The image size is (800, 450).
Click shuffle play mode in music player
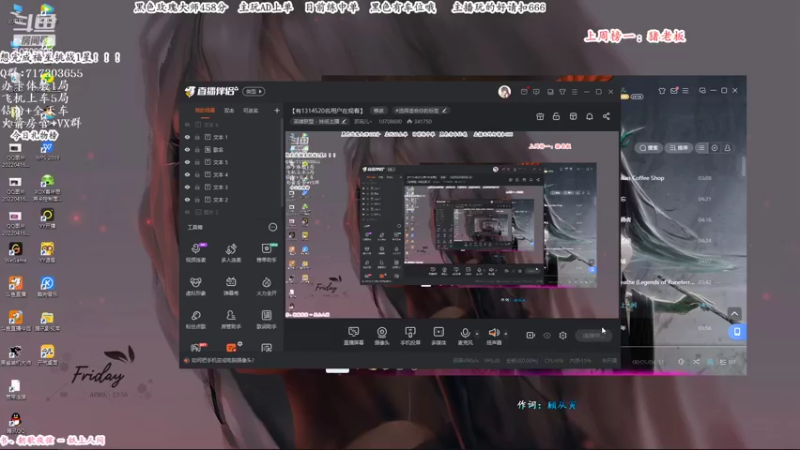(696, 362)
